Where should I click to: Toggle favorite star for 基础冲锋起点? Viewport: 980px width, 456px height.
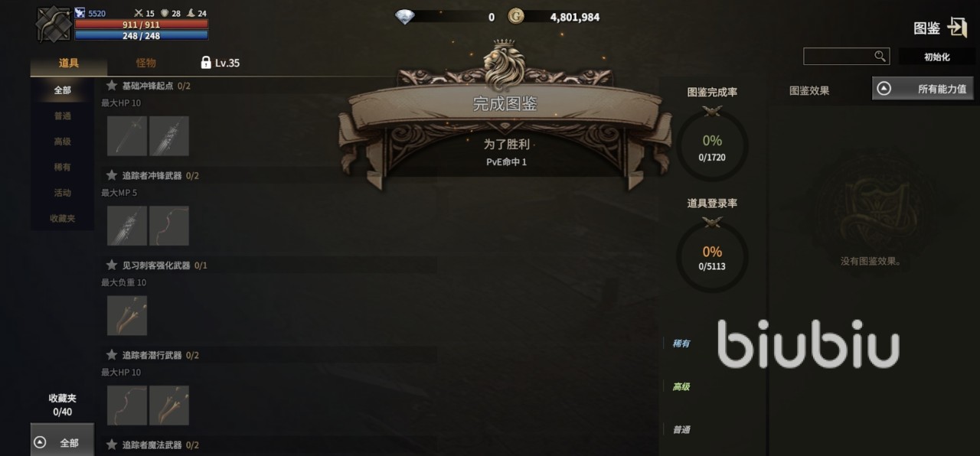pos(112,86)
